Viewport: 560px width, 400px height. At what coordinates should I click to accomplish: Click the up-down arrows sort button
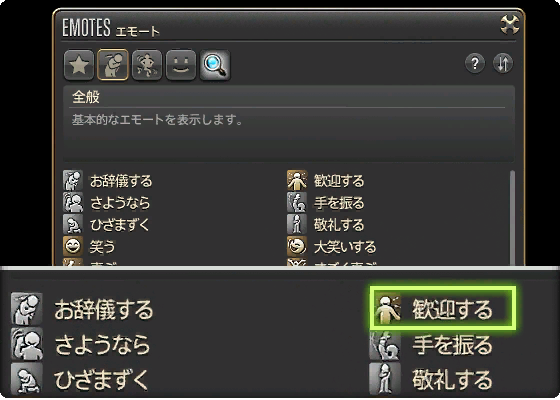[x=503, y=64]
